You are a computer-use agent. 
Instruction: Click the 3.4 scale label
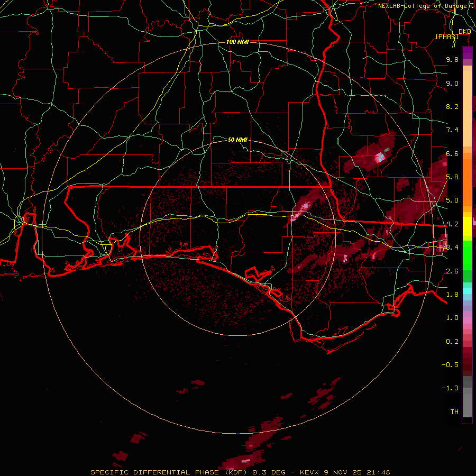pyautogui.click(x=452, y=248)
